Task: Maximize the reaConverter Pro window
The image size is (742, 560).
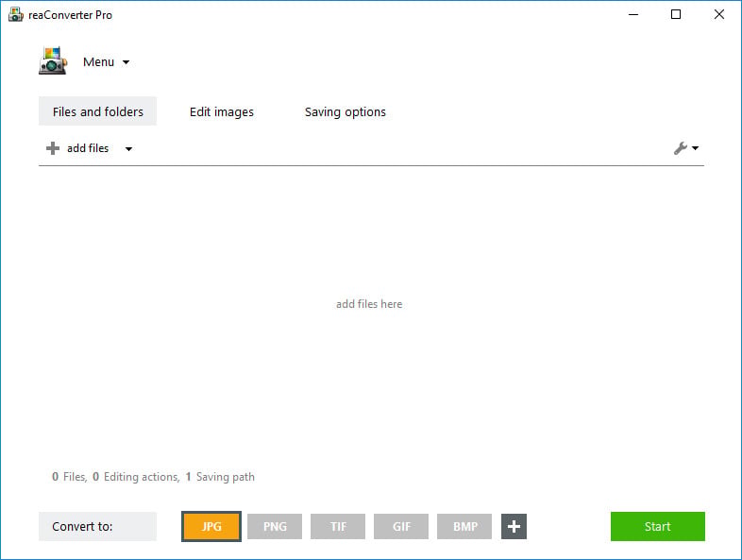Action: (676, 15)
